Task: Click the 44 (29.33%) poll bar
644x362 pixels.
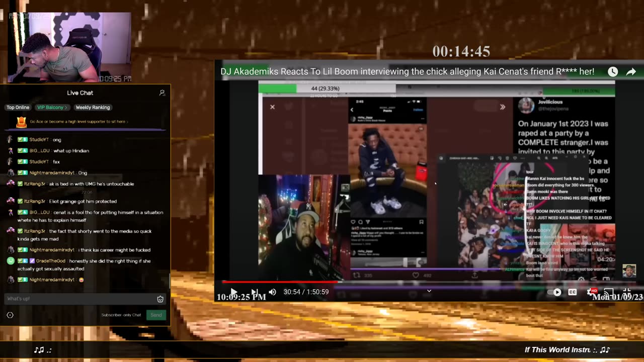Action: [327, 88]
